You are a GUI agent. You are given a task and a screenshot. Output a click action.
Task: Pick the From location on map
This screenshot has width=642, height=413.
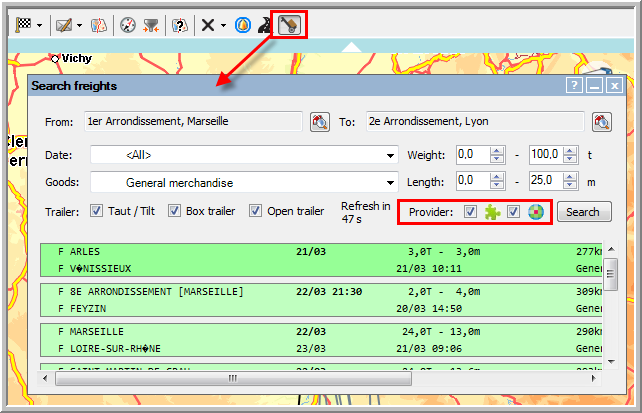(320, 122)
